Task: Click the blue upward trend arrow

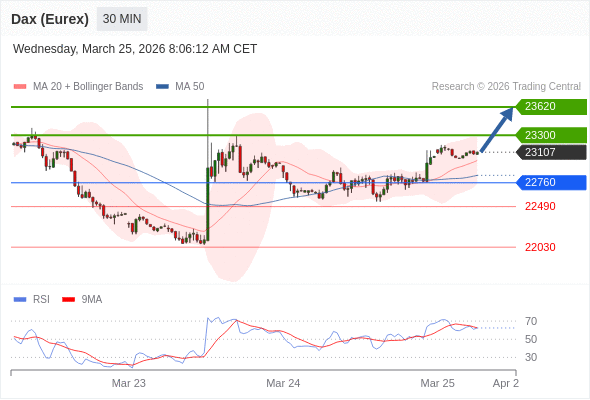Action: point(497,129)
